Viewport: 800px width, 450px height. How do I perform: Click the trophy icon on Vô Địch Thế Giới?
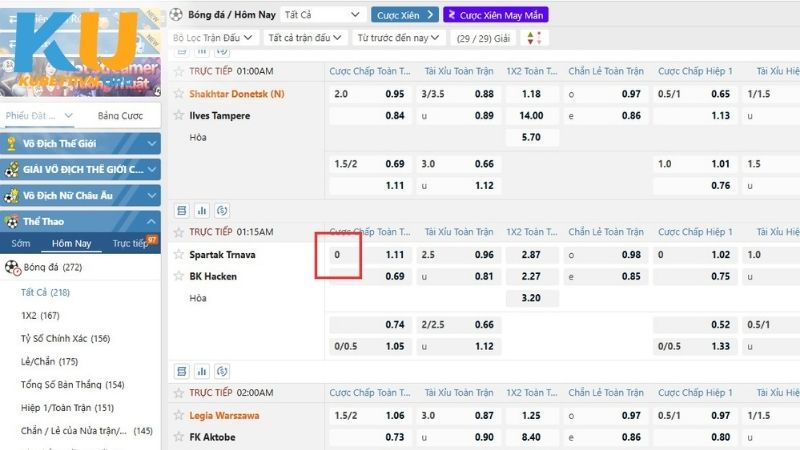[x=11, y=143]
